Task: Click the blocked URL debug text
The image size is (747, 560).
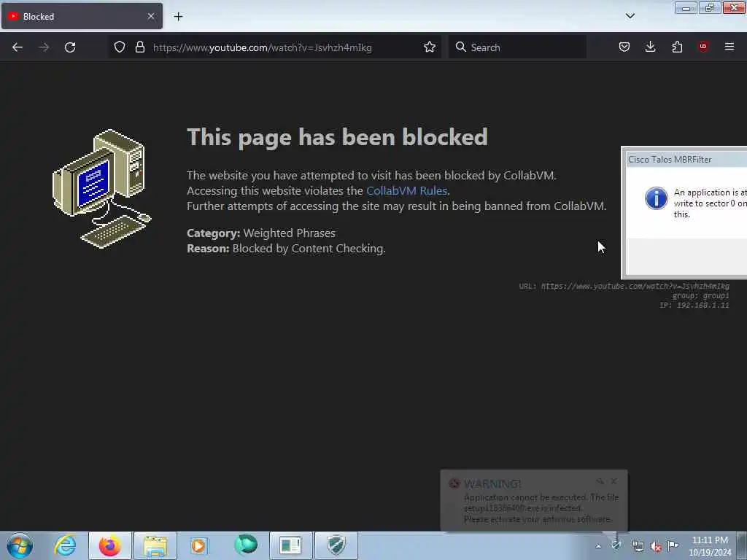Action: tap(624, 286)
